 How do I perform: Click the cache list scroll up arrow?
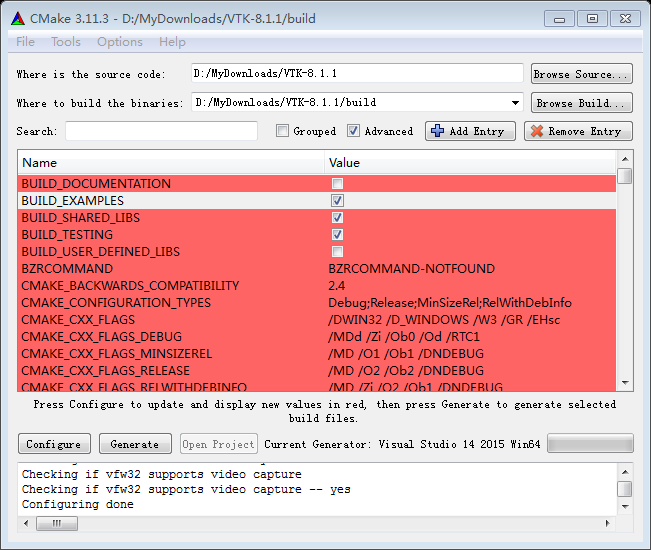[625, 159]
